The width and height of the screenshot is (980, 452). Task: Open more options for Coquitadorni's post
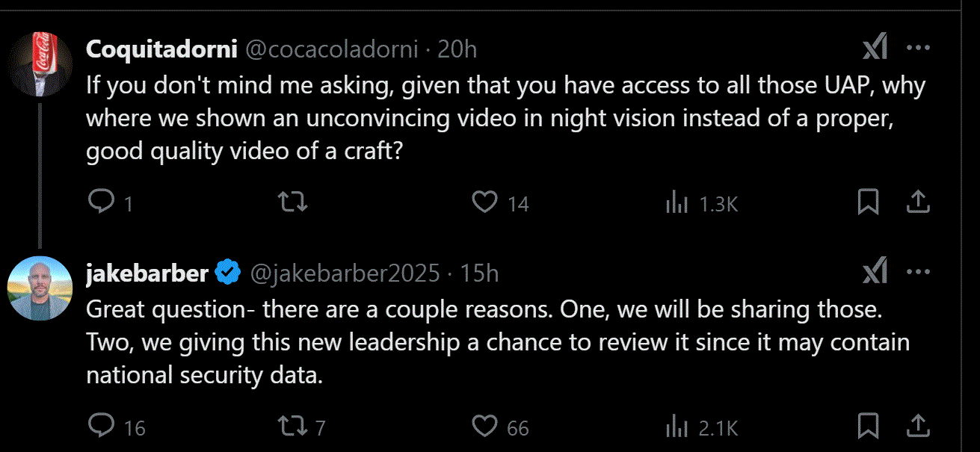pos(918,49)
